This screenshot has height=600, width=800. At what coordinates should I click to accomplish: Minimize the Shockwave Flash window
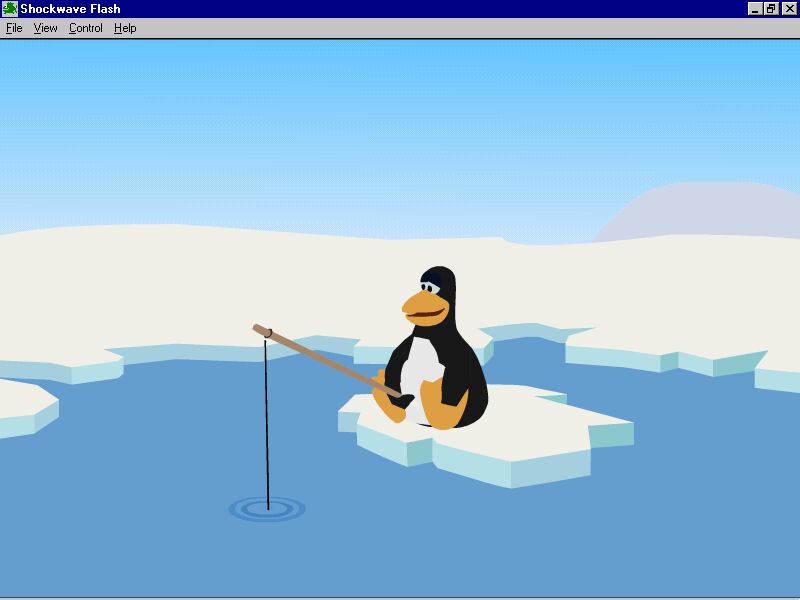pyautogui.click(x=755, y=9)
